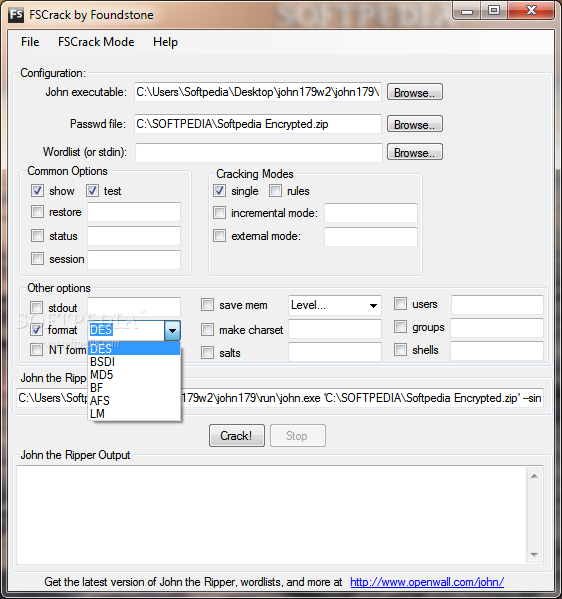The width and height of the screenshot is (562, 599).
Task: Collapse the format dropdown arrow
Action: coord(172,330)
